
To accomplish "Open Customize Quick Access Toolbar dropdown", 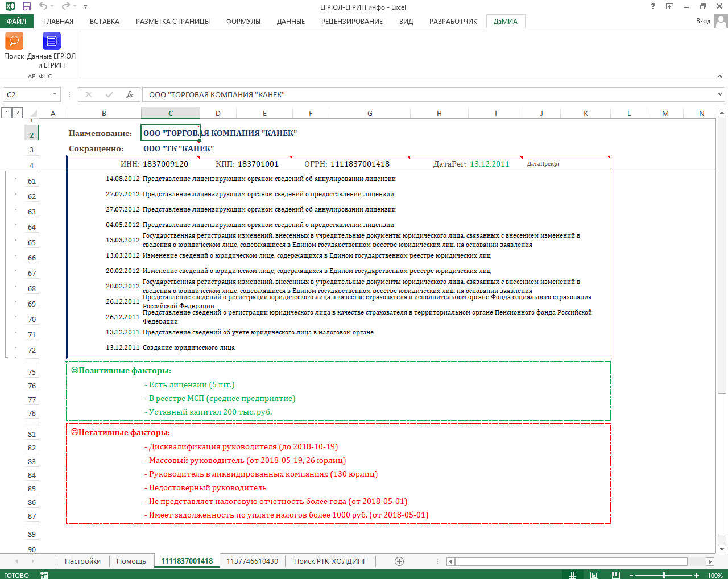I will click(85, 7).
